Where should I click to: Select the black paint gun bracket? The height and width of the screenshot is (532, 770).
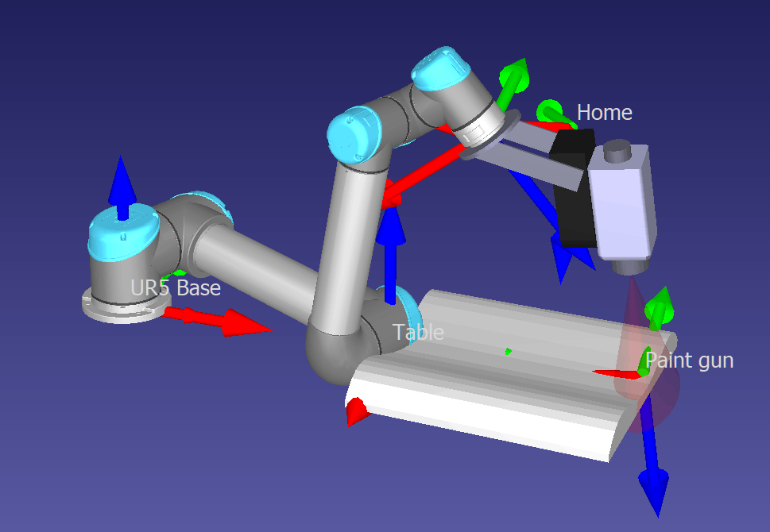[x=574, y=196]
